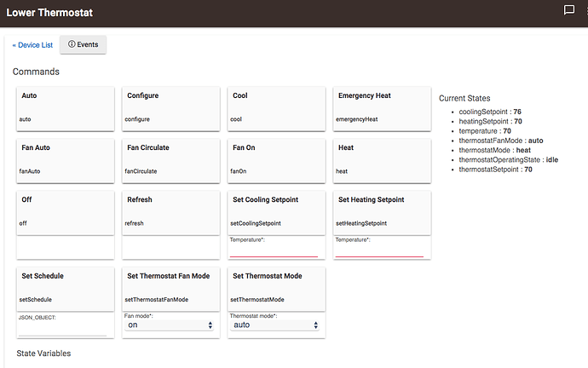The width and height of the screenshot is (588, 368).
Task: Activate Emergency Heat command
Action: coord(383,107)
